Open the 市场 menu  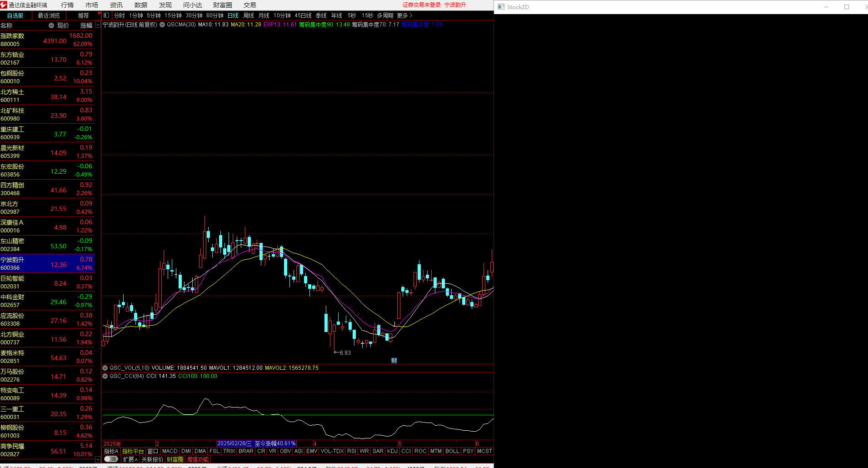92,5
